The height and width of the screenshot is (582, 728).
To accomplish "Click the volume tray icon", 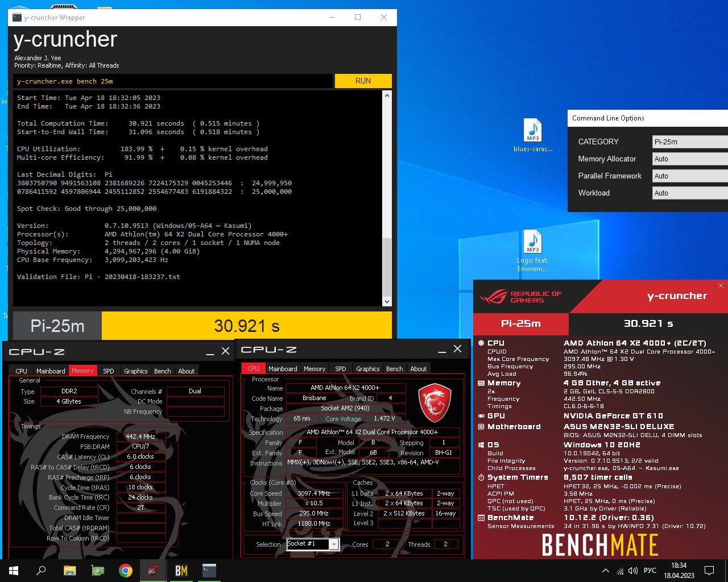I will [633, 571].
